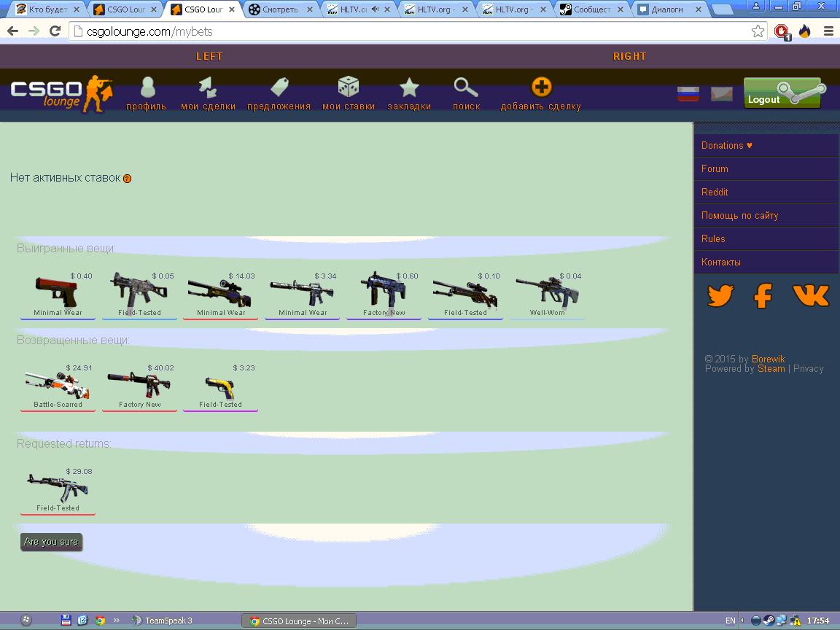Image resolution: width=840 pixels, height=630 pixels.
Task: Click the LEFT banner label
Action: (209, 56)
